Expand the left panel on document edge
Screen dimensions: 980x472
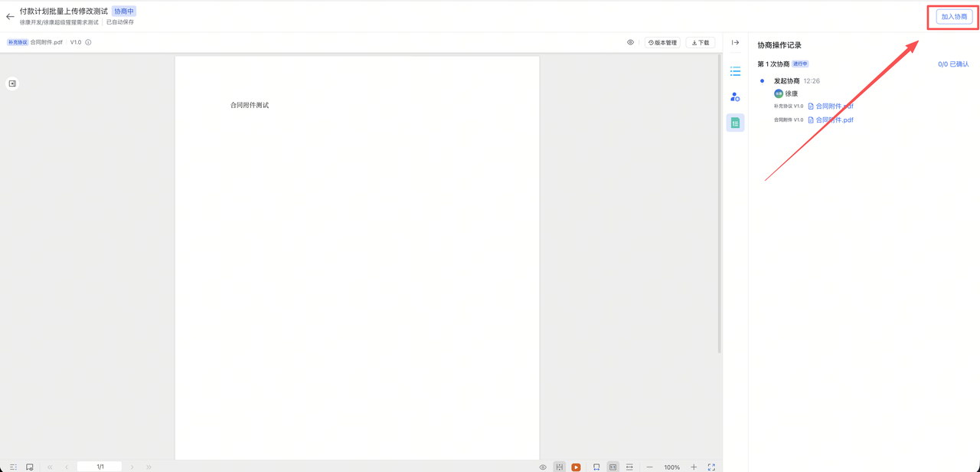pyautogui.click(x=12, y=84)
